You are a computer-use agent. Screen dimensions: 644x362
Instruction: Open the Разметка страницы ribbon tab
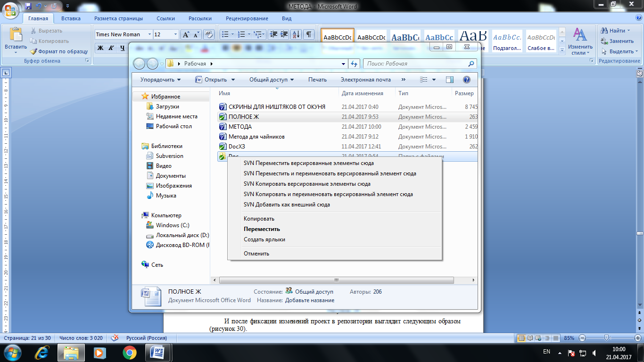click(118, 18)
